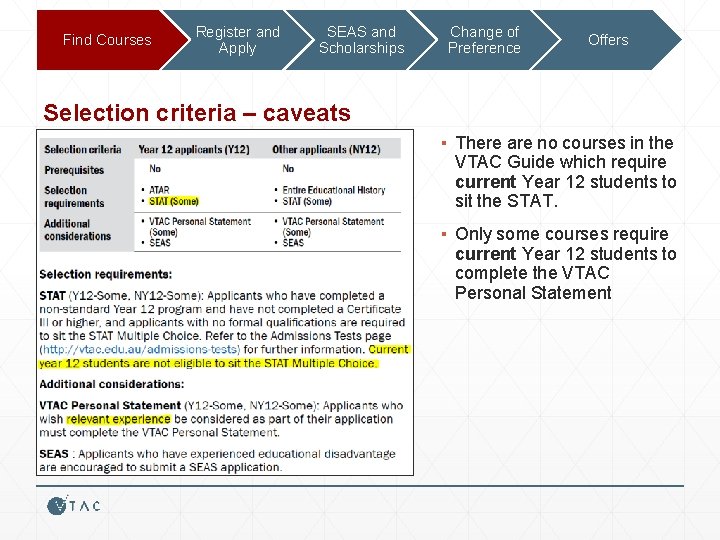This screenshot has height=540, width=720.
Task: Click the 'Additional considerations' table row label
Action: (78, 230)
